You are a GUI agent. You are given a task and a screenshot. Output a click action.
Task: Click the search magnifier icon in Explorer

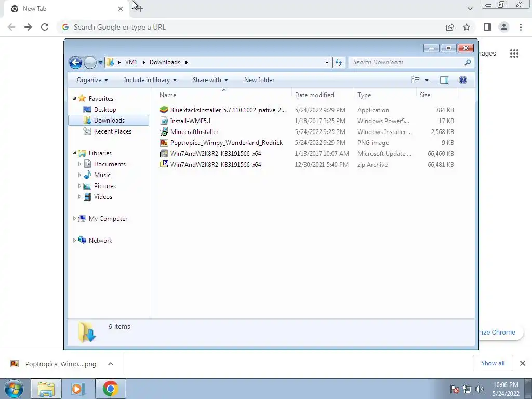pyautogui.click(x=468, y=62)
